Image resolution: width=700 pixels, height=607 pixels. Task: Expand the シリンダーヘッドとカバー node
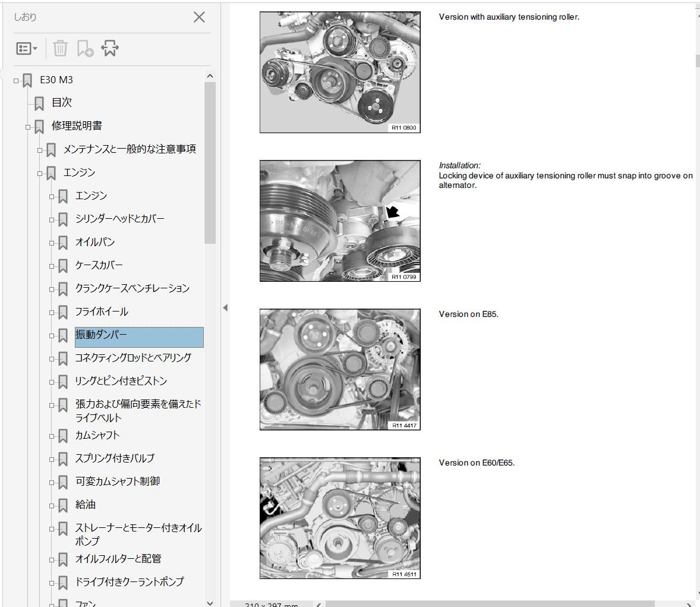[x=52, y=220]
